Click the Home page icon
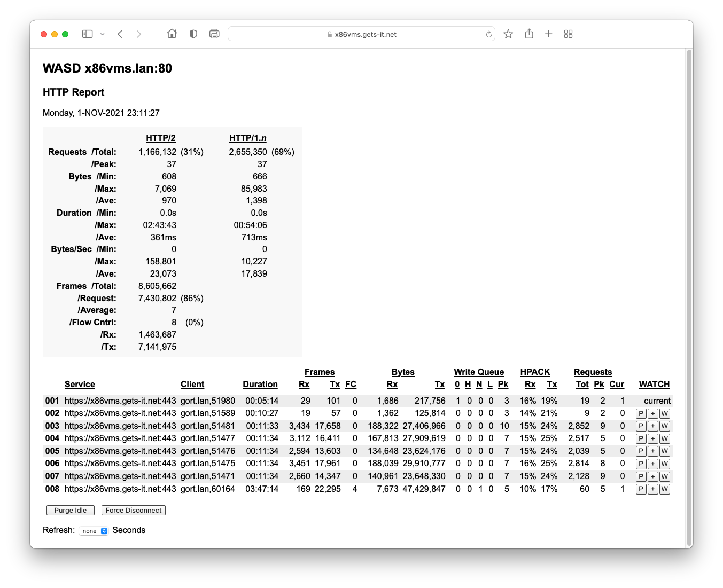723x588 pixels. pyautogui.click(x=172, y=34)
